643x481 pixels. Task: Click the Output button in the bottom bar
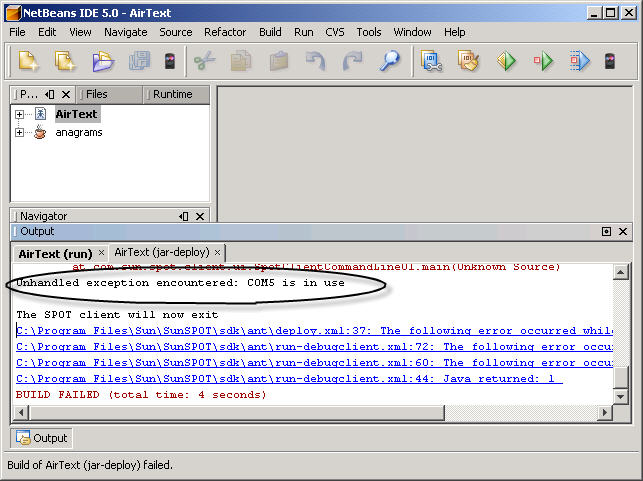click(x=41, y=438)
